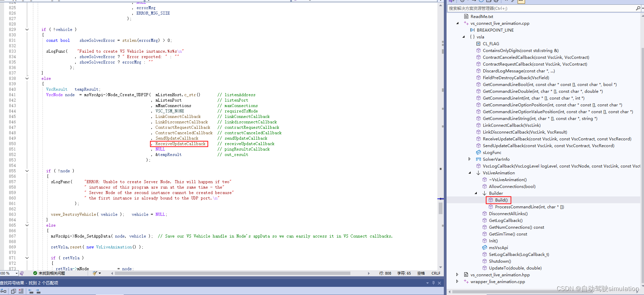Click horizontal scrollbar right arrow in editor
The height and width of the screenshot is (295, 644).
coord(369,273)
